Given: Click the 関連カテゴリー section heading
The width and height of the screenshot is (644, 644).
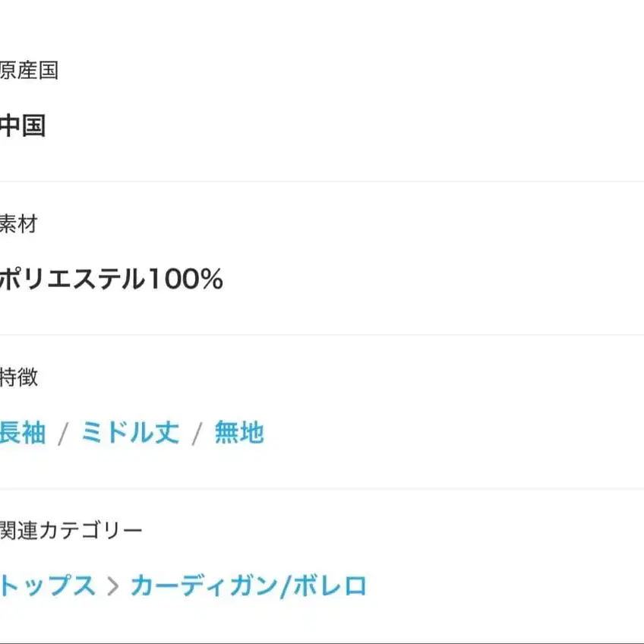Looking at the screenshot, I should [71, 530].
